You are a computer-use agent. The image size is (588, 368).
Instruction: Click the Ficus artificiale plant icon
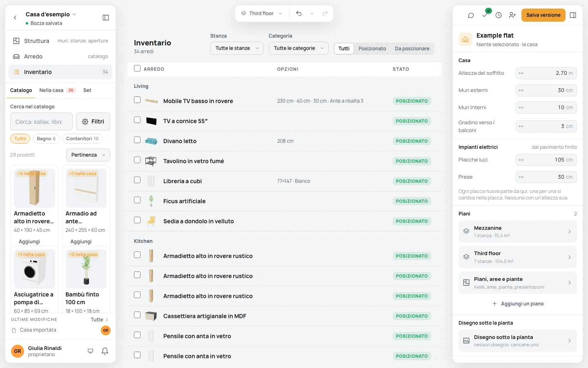tap(151, 201)
